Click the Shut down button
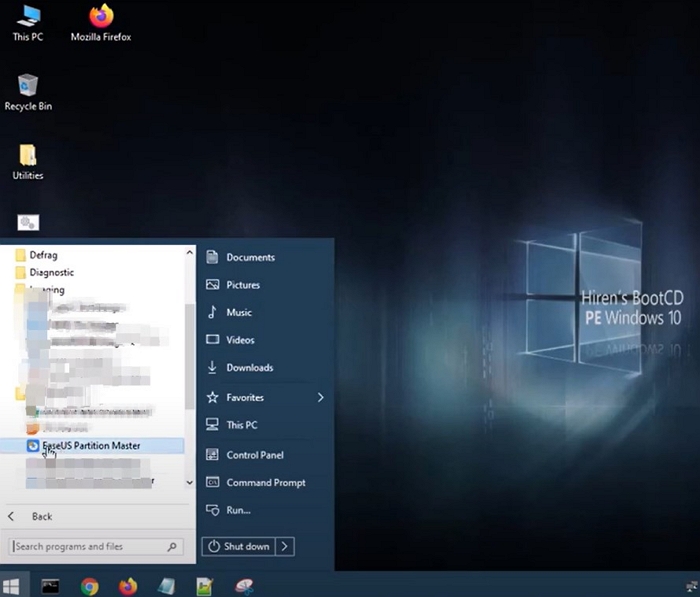The height and width of the screenshot is (597, 700). [x=238, y=546]
